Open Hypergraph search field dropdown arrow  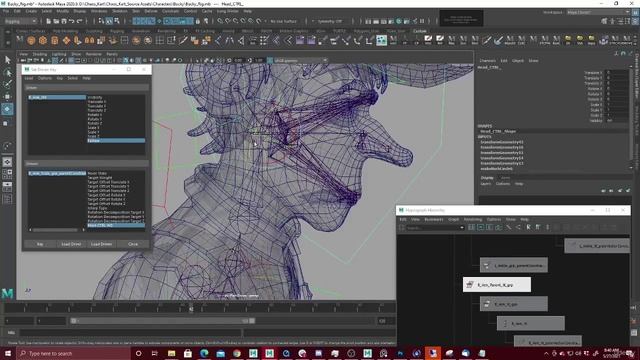pos(462,227)
